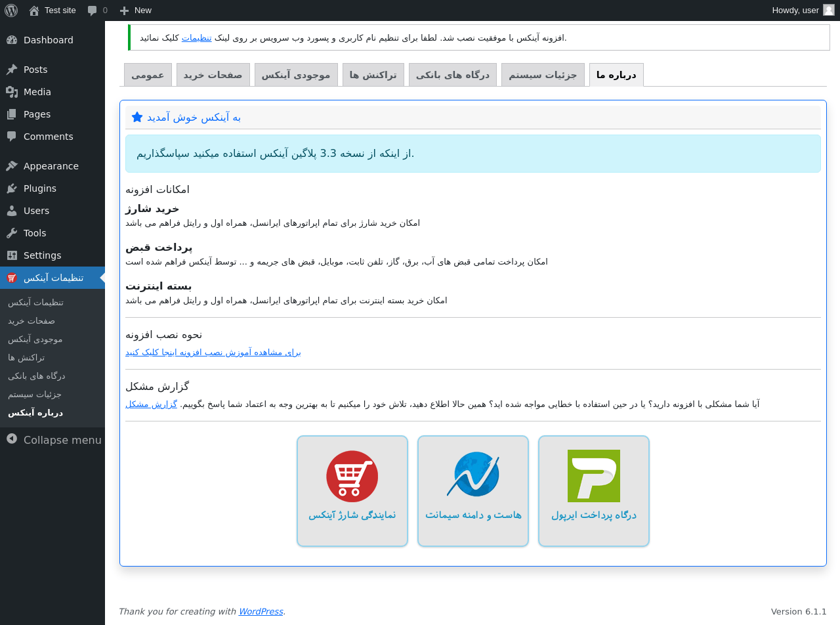Click the user avatar icon
This screenshot has width=840, height=625.
tap(829, 10)
